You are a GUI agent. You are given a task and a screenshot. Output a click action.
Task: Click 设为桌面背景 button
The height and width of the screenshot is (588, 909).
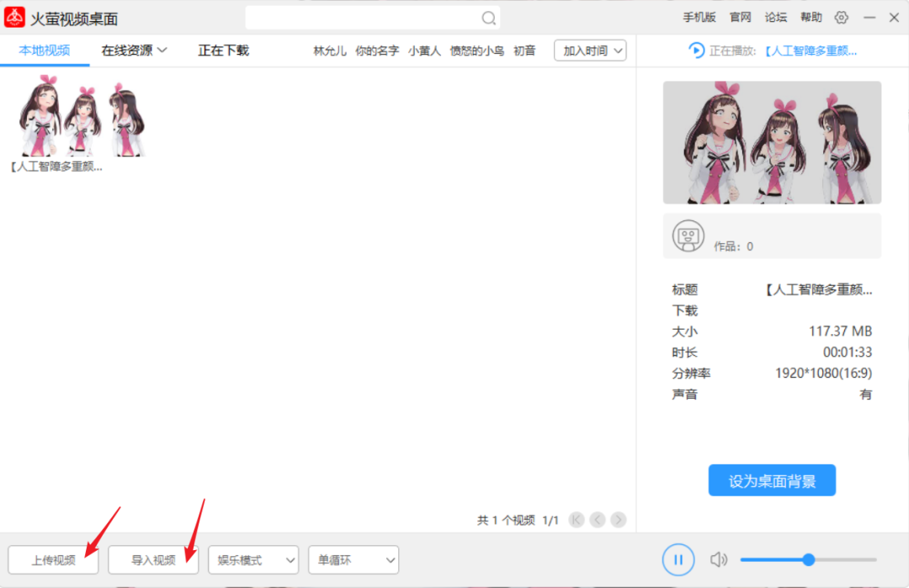point(772,480)
